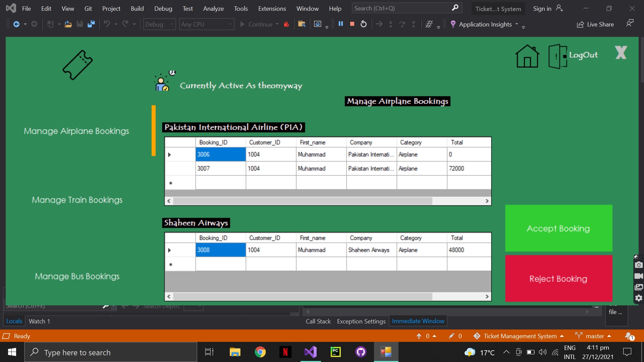Click the Accept Booking button

(x=558, y=228)
